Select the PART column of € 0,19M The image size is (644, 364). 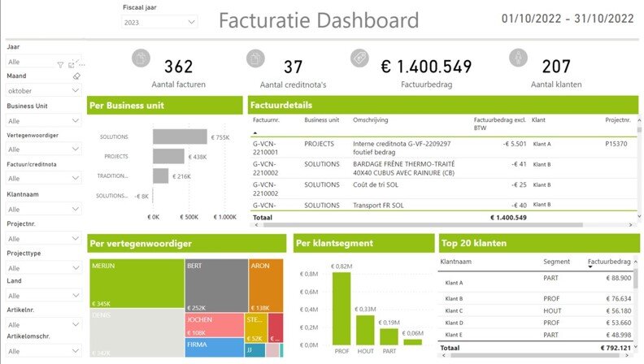point(389,336)
